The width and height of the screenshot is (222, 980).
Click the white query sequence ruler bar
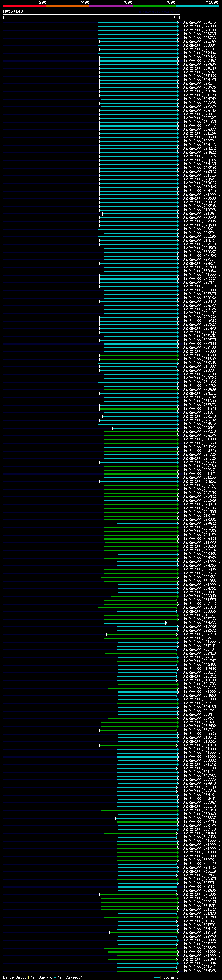click(91, 15)
